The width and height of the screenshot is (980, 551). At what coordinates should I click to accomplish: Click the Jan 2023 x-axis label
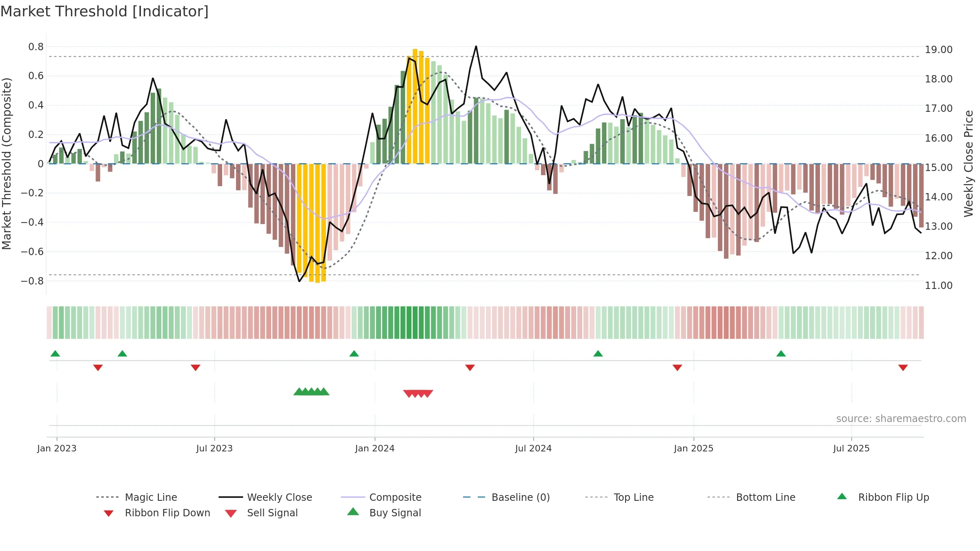click(x=57, y=448)
